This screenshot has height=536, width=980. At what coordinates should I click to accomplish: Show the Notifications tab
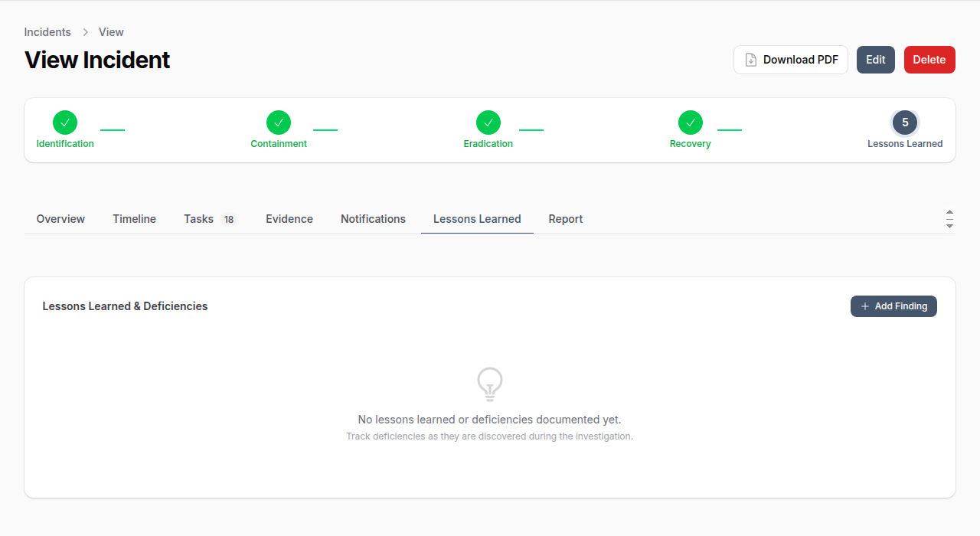coord(373,219)
